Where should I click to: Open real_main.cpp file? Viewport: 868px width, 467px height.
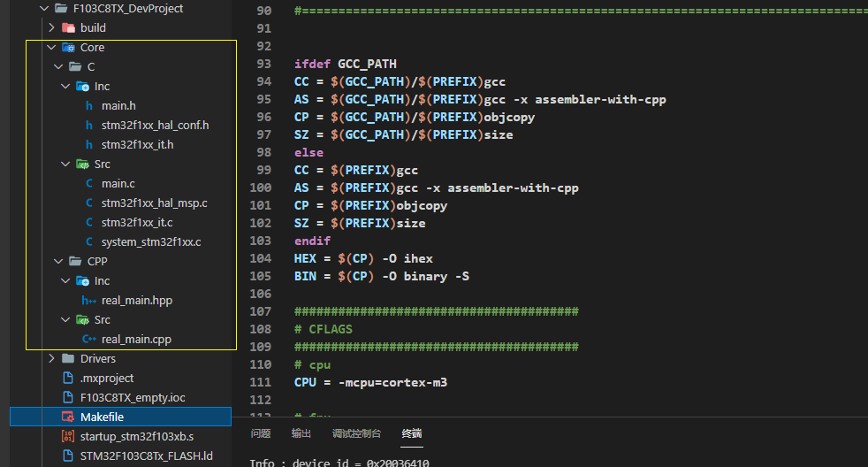[x=136, y=339]
